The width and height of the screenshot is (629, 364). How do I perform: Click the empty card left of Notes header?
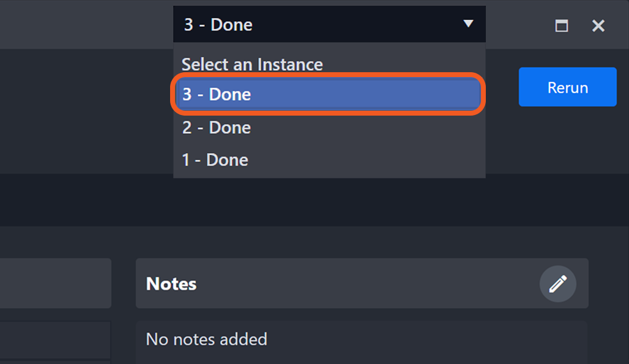pos(55,283)
